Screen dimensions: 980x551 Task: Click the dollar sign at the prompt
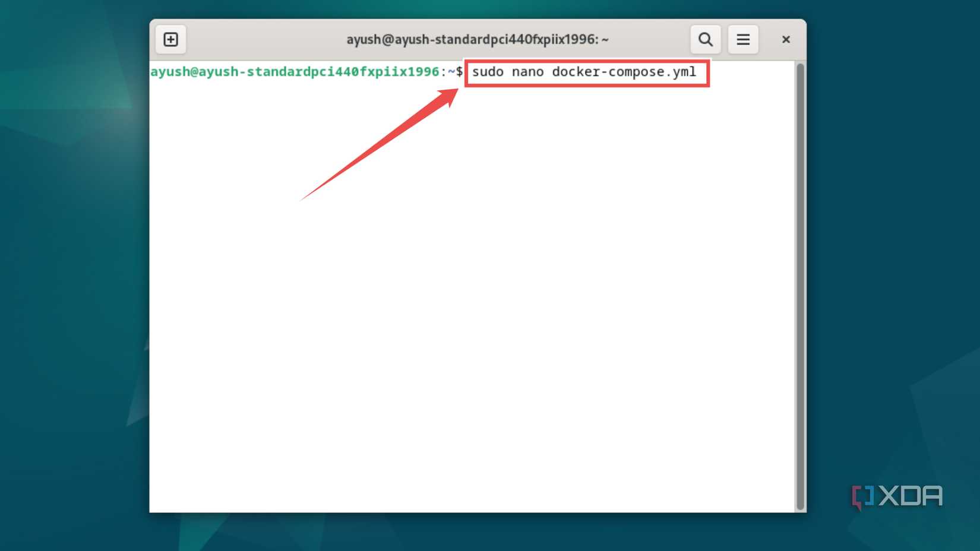(459, 72)
